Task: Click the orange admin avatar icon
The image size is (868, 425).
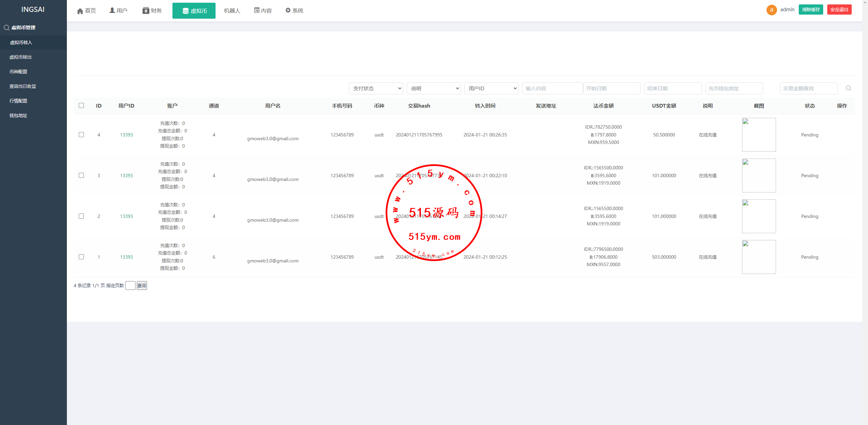Action: [771, 10]
